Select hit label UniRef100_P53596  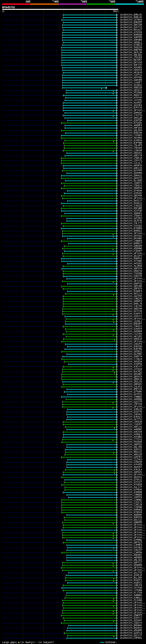pos(131,93)
